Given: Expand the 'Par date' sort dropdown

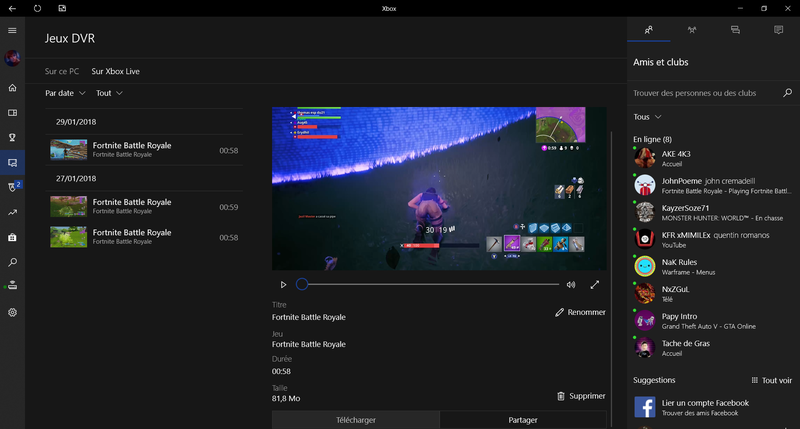Looking at the screenshot, I should tap(65, 93).
